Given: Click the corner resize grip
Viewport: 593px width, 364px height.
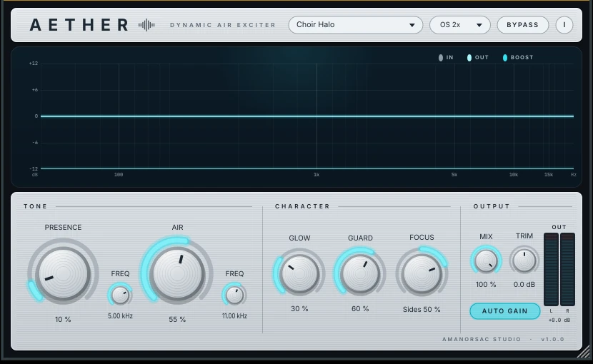Looking at the screenshot, I should pyautogui.click(x=584, y=352).
